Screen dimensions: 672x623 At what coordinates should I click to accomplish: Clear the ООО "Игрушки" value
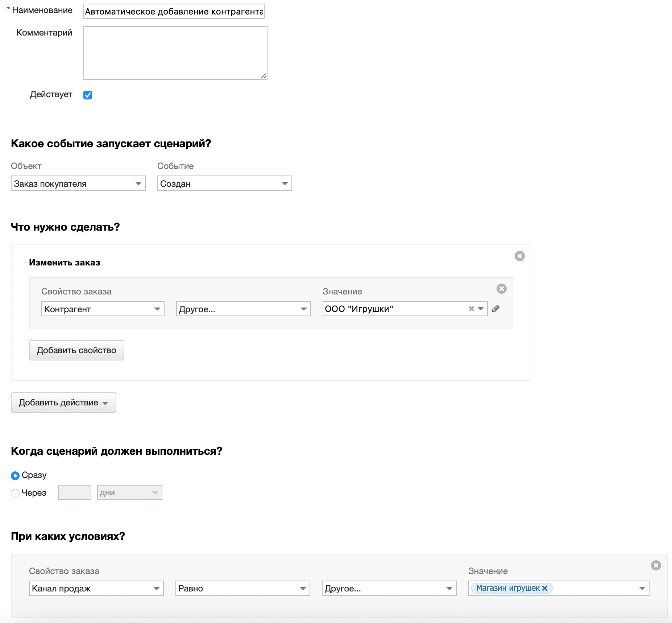point(471,309)
